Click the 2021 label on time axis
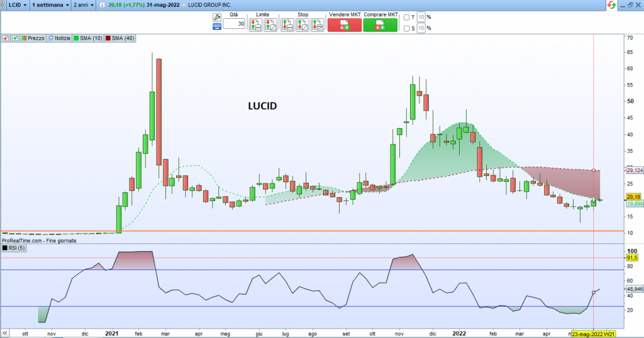Viewport: 644px width, 338px height. pyautogui.click(x=112, y=334)
